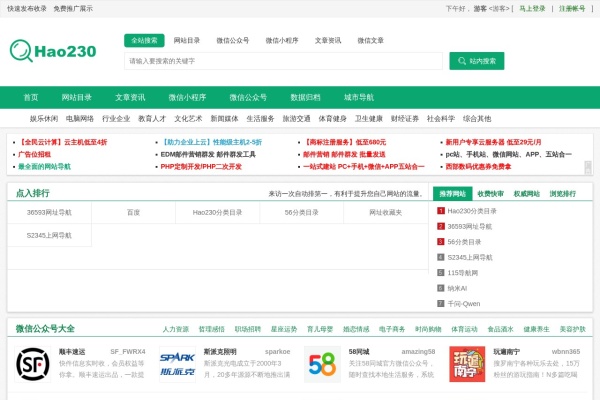The height and width of the screenshot is (400, 600).
Task: Click the ad panel scrollbar handle
Action: 588,167
